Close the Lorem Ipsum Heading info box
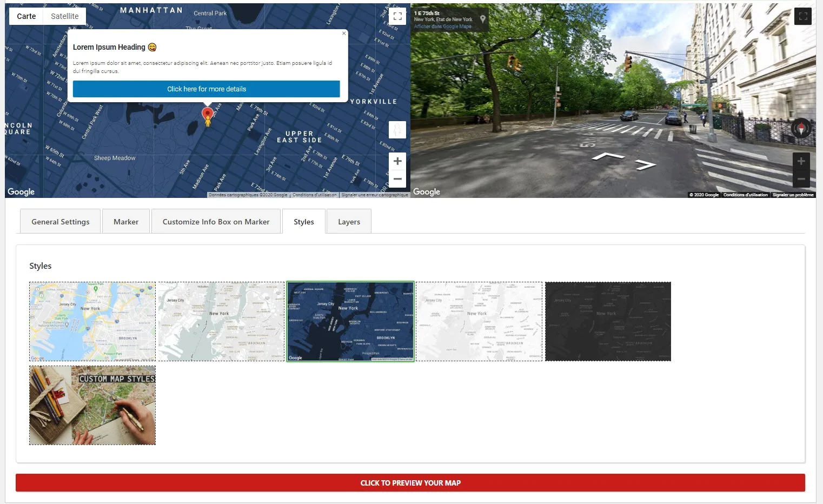The height and width of the screenshot is (504, 823). pyautogui.click(x=344, y=33)
